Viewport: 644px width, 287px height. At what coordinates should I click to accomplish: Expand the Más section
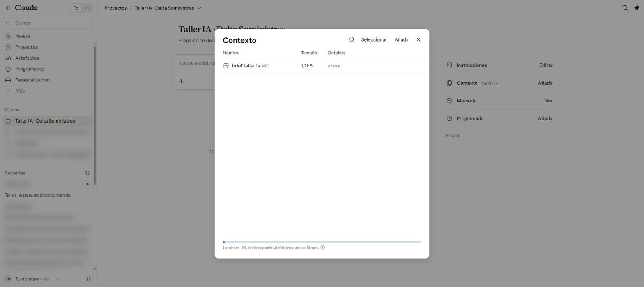point(20,91)
